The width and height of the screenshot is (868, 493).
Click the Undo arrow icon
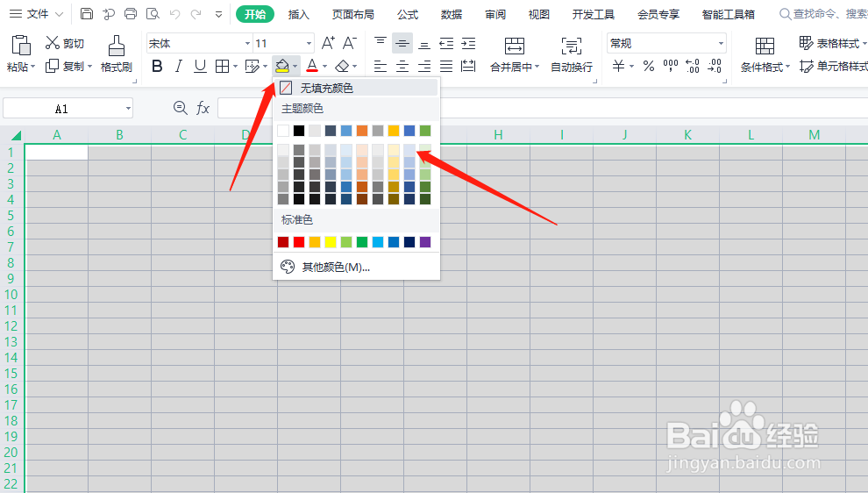click(x=175, y=14)
